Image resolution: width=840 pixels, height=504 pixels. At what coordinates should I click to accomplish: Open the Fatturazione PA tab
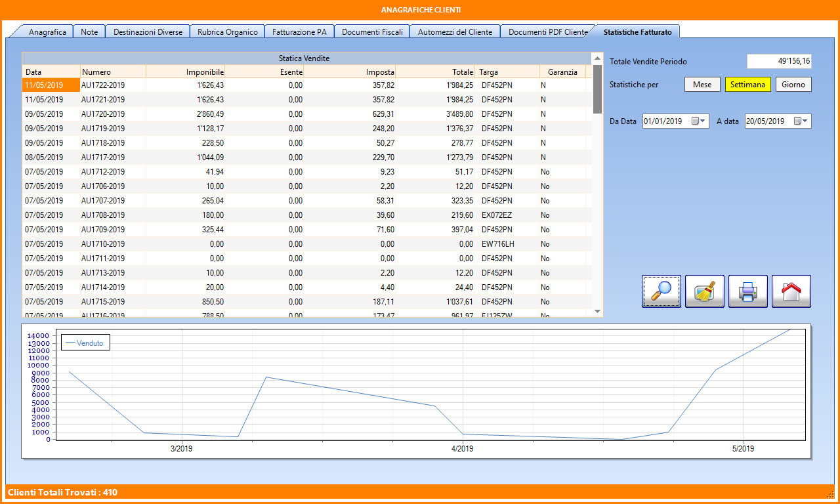299,31
